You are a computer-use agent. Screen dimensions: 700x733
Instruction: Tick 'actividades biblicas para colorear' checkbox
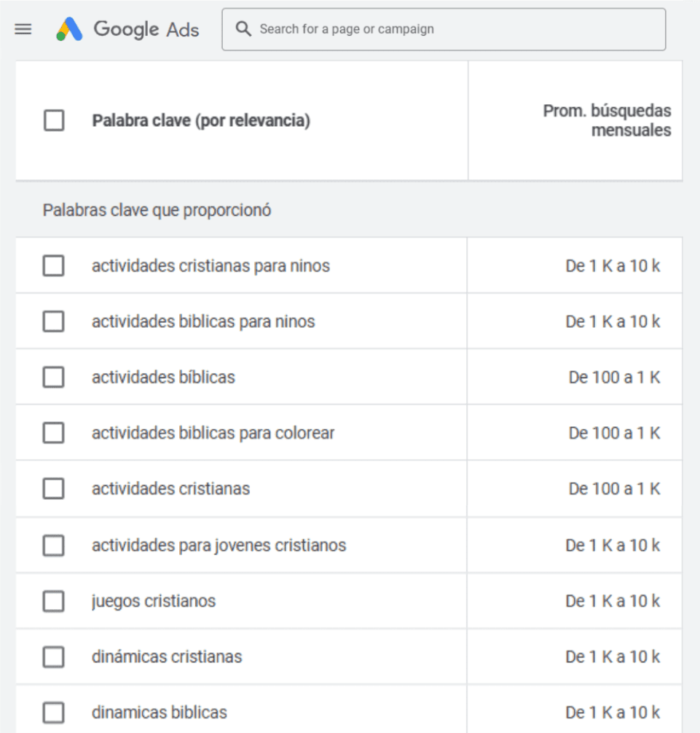click(53, 433)
